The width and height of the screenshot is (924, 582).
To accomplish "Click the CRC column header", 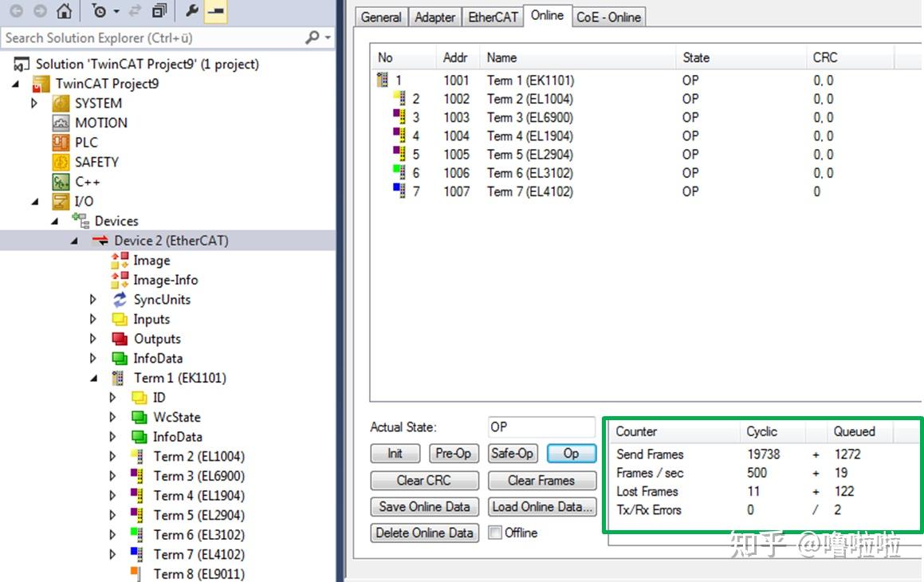I will [850, 57].
